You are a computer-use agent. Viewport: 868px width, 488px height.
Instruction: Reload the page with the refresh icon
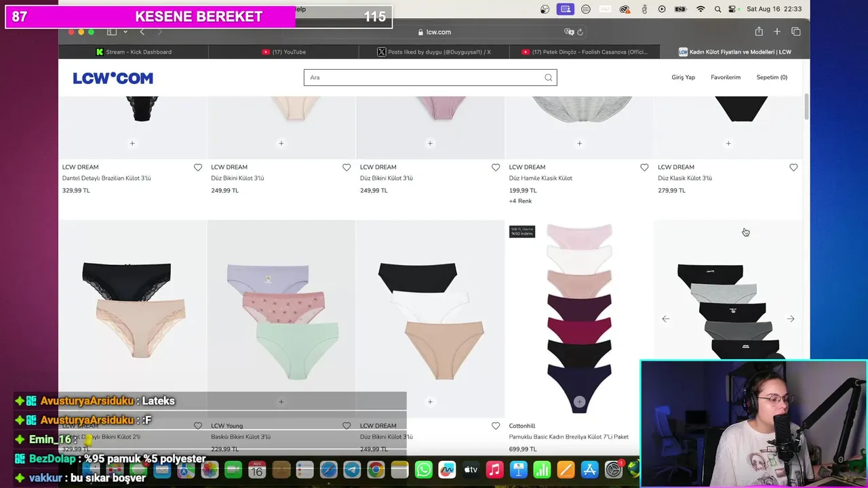point(580,32)
